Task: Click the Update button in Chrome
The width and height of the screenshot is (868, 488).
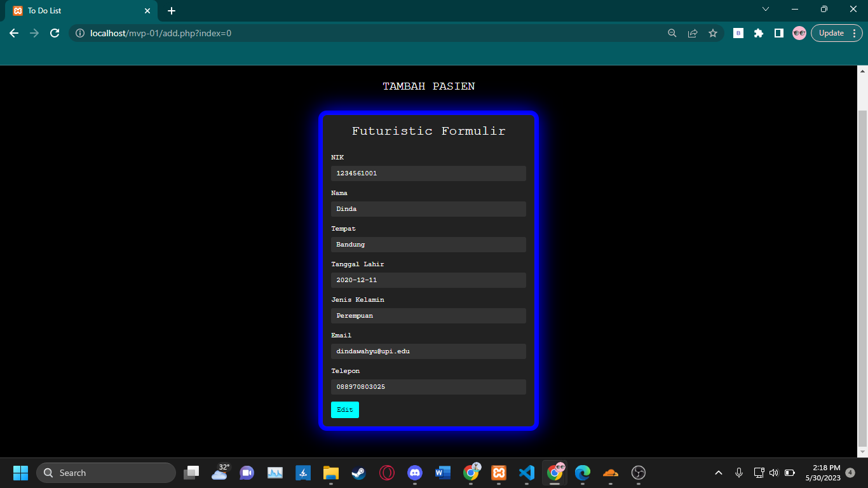Action: [x=831, y=33]
